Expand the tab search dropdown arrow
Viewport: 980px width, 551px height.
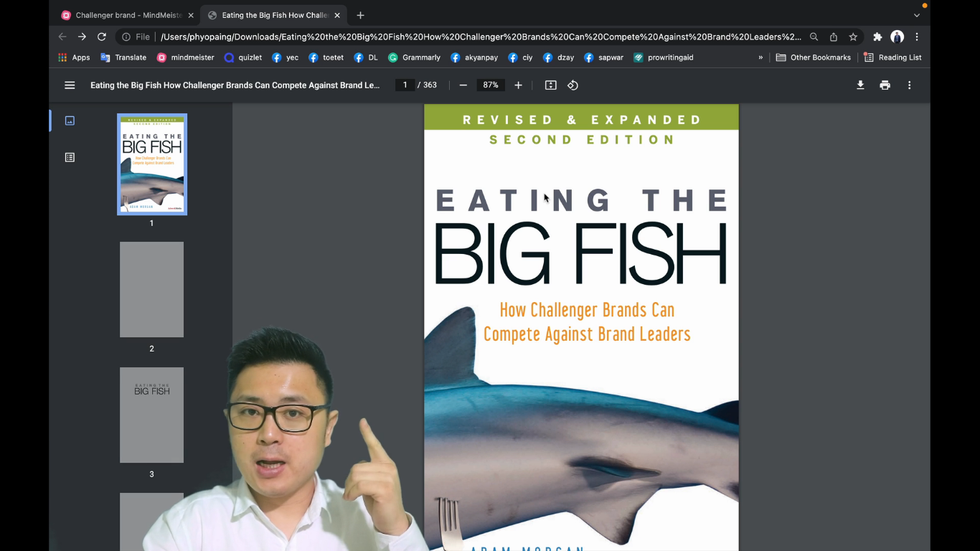[x=916, y=15]
